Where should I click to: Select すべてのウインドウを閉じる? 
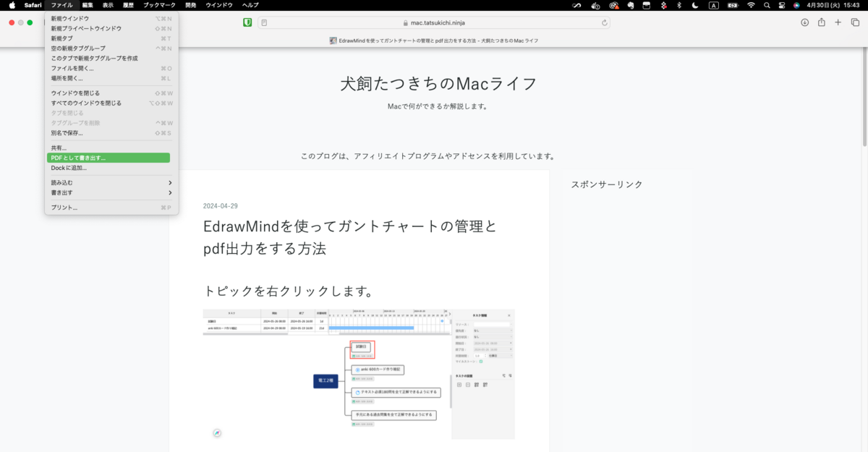click(111, 103)
